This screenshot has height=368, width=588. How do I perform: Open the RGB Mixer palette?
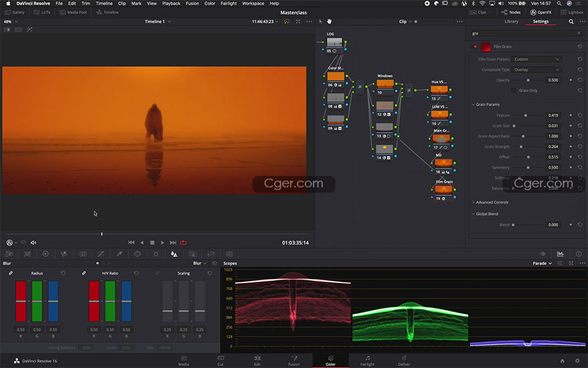click(63, 254)
